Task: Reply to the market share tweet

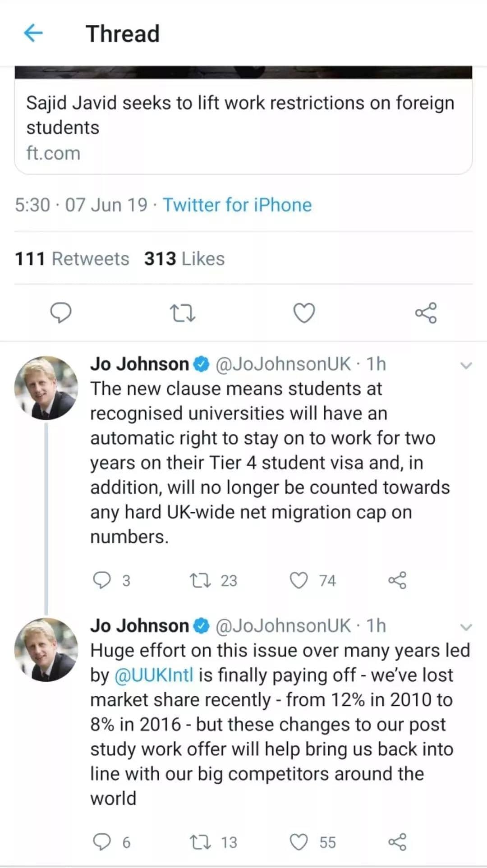Action: [x=102, y=842]
